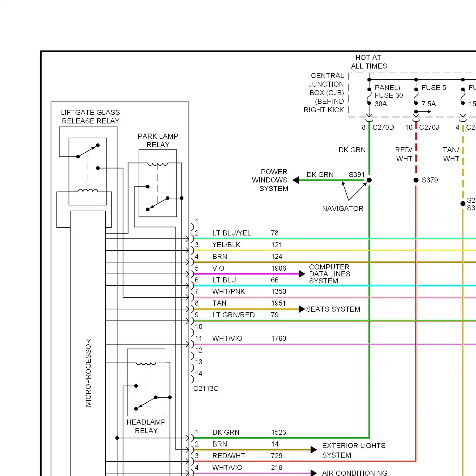Click the TAN wire label at pin 8
This screenshot has height=476, width=476.
219,303
